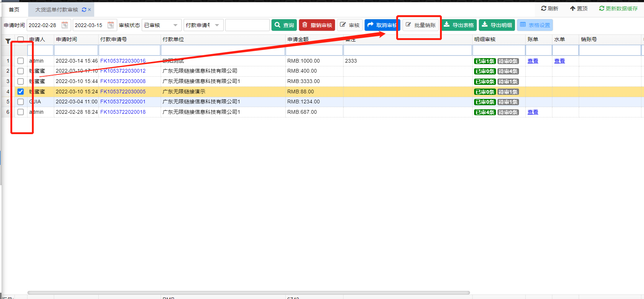
Task: Click the reload icon on the open tab
Action: (x=84, y=10)
